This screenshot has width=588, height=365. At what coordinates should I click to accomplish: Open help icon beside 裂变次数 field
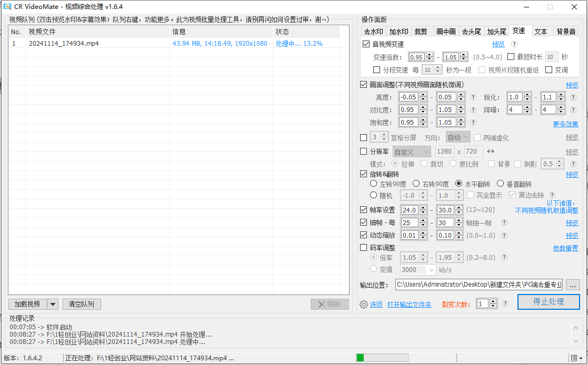(x=505, y=303)
